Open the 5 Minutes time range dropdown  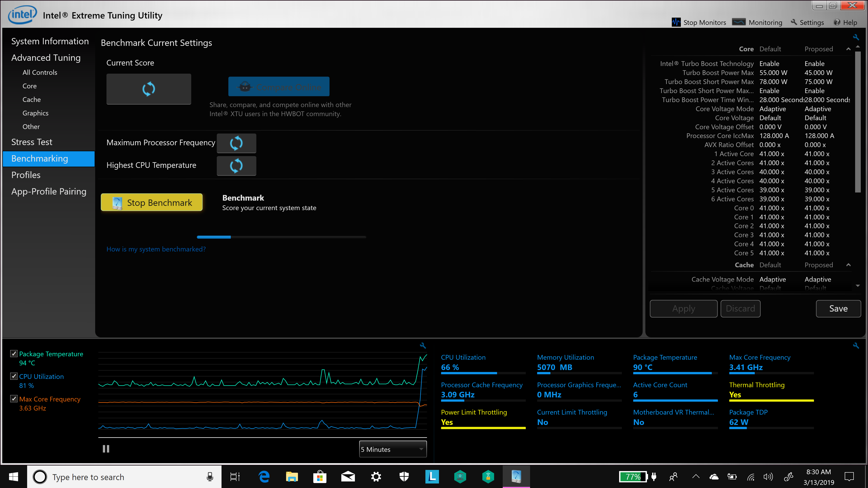(x=393, y=449)
